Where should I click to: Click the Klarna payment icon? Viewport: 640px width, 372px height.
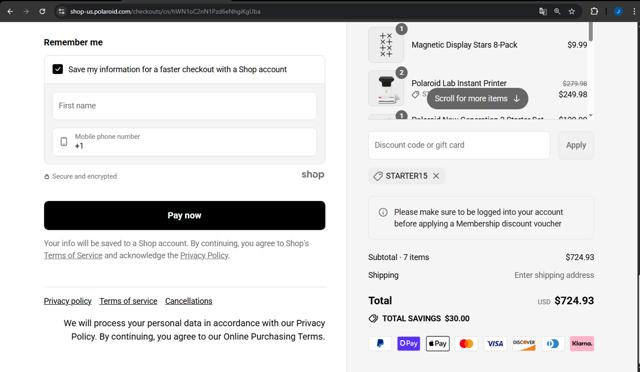click(582, 344)
